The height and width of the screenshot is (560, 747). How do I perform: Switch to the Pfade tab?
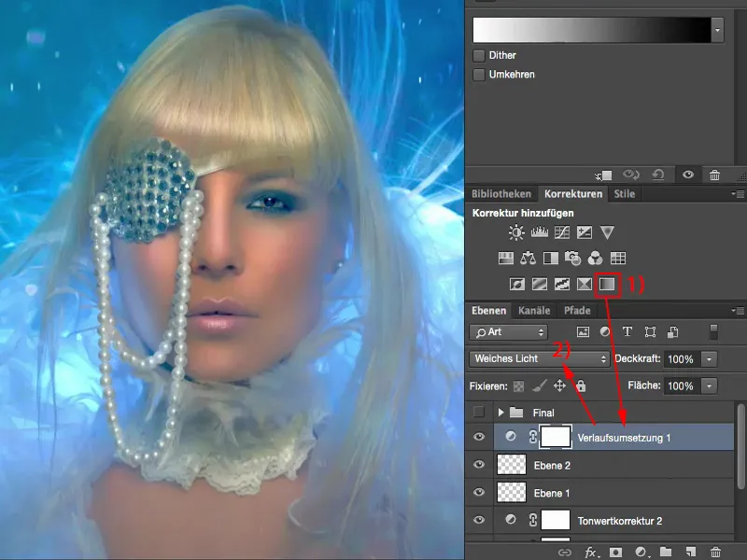click(577, 311)
